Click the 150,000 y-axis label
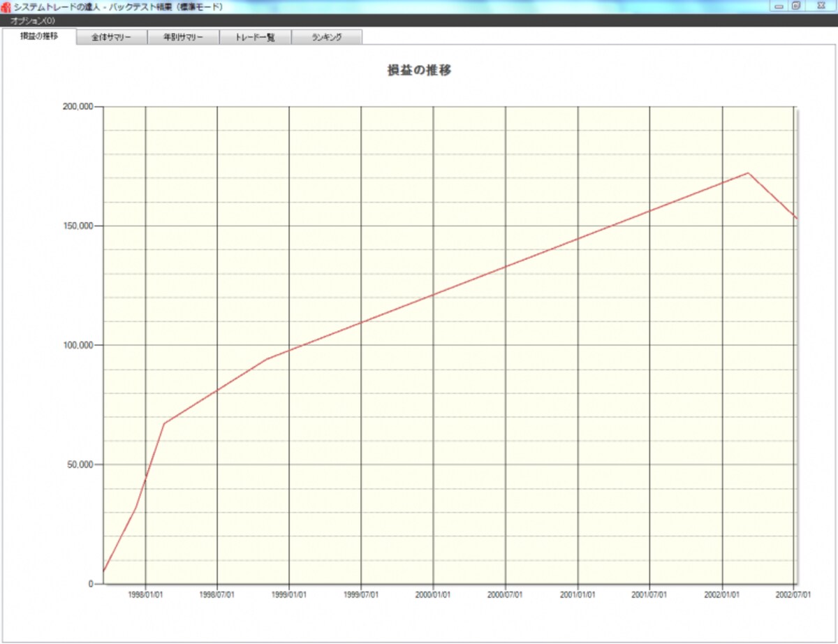This screenshot has width=838, height=644. pyautogui.click(x=78, y=226)
